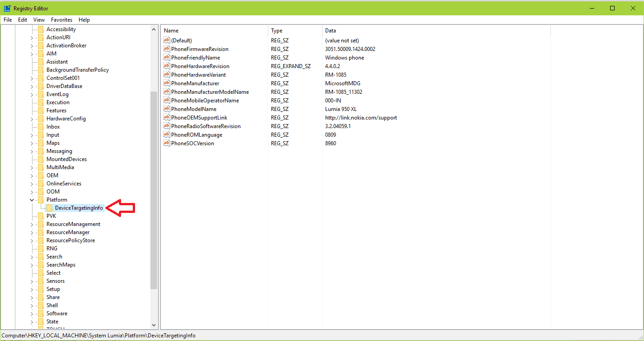Click data value 'RM-1085_11302'
This screenshot has width=644, height=341.
(344, 92)
